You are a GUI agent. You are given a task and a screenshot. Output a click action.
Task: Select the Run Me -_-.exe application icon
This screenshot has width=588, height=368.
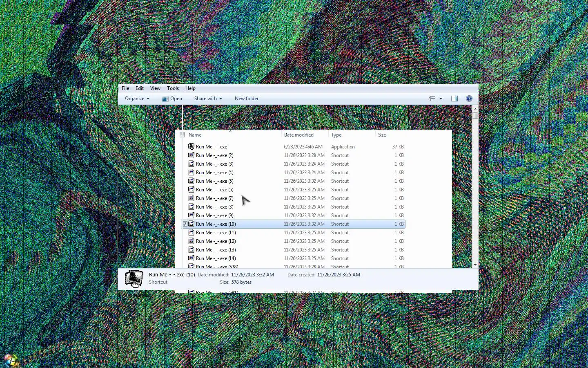coord(191,146)
